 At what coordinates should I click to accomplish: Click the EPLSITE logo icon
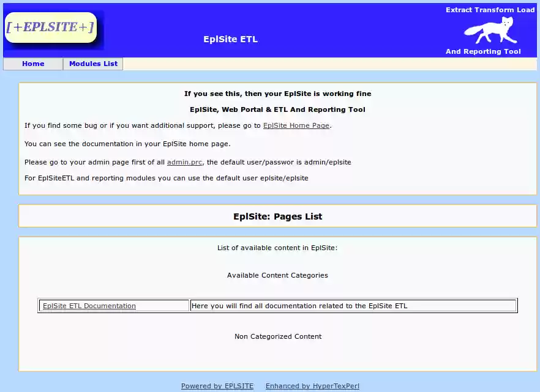coord(50,27)
